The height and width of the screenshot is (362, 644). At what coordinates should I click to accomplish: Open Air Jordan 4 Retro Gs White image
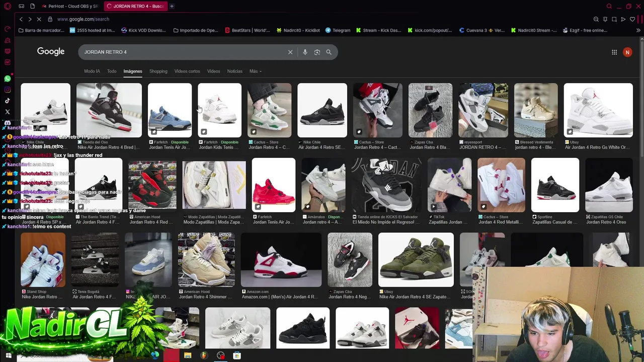(x=598, y=110)
